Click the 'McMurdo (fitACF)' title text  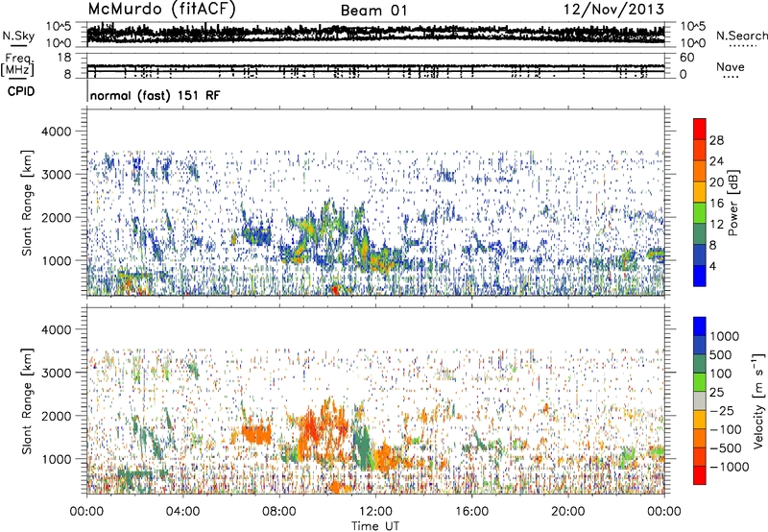coord(161,10)
